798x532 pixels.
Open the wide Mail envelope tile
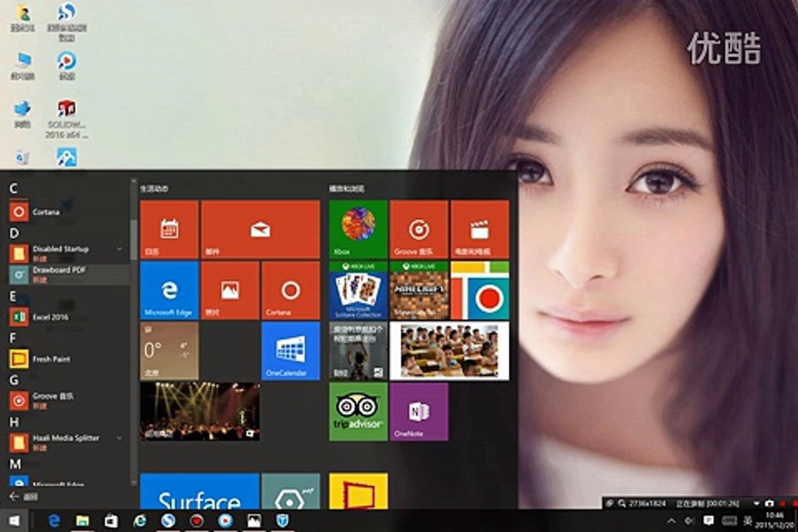261,229
